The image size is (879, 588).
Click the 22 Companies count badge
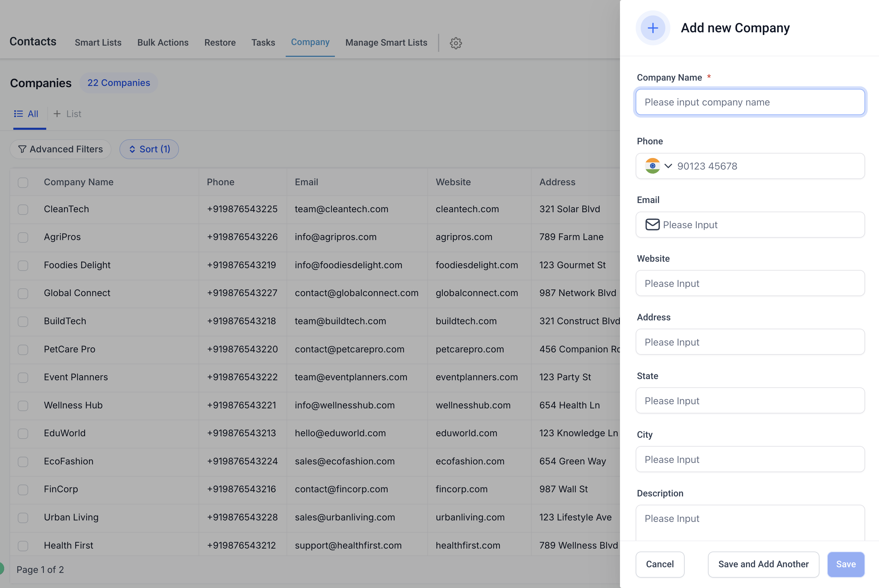[119, 83]
